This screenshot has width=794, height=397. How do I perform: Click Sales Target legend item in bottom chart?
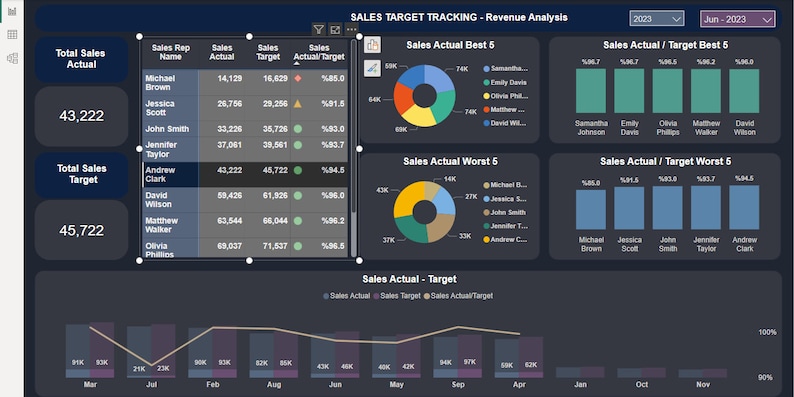click(397, 296)
